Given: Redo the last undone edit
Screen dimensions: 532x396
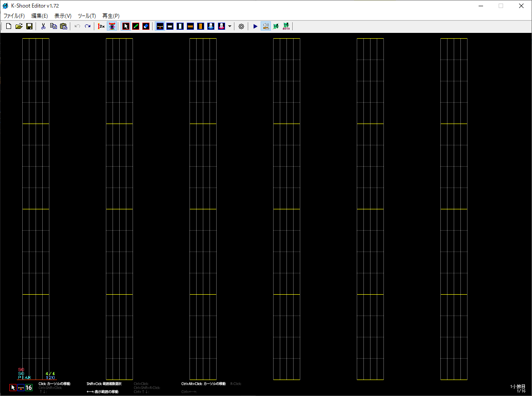Looking at the screenshot, I should (88, 26).
